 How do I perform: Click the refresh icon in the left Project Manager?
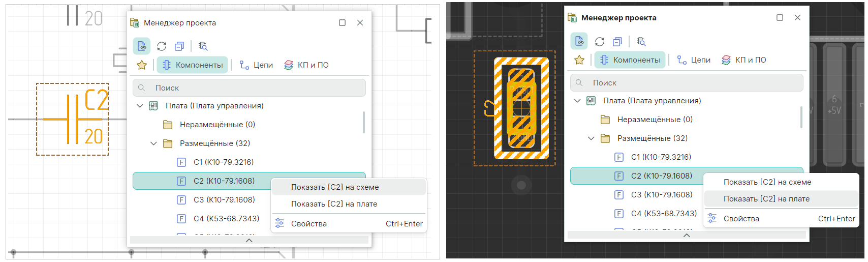[162, 46]
